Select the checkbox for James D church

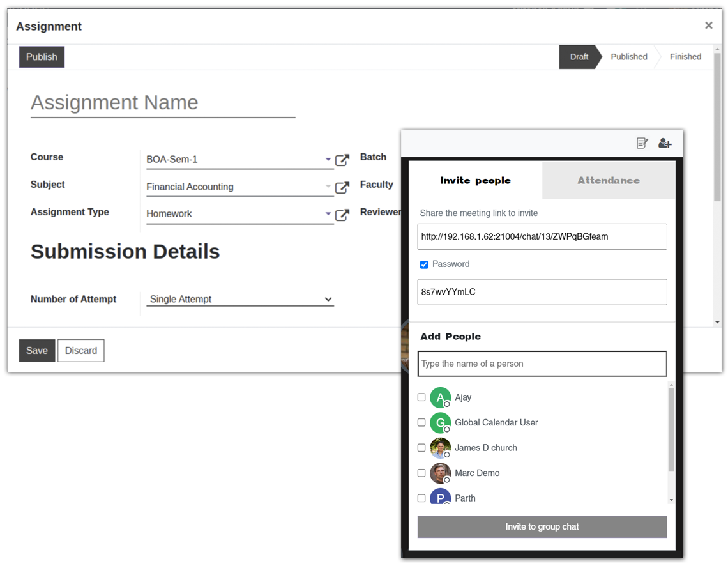[421, 447]
